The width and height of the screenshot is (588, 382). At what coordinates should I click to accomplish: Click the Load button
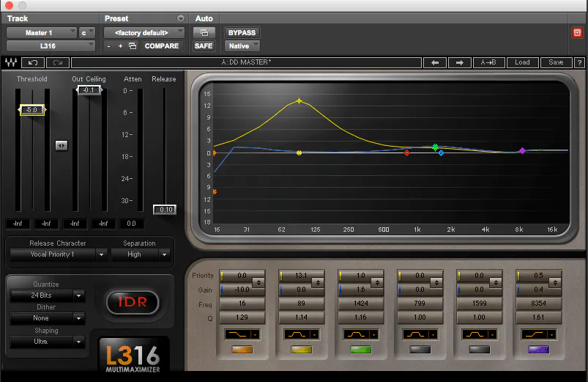click(522, 63)
